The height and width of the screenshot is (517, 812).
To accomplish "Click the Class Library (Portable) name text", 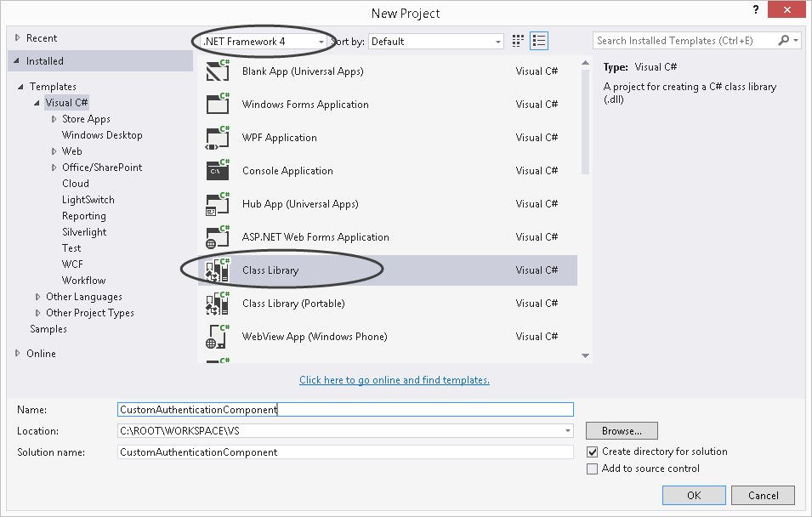I will (293, 303).
